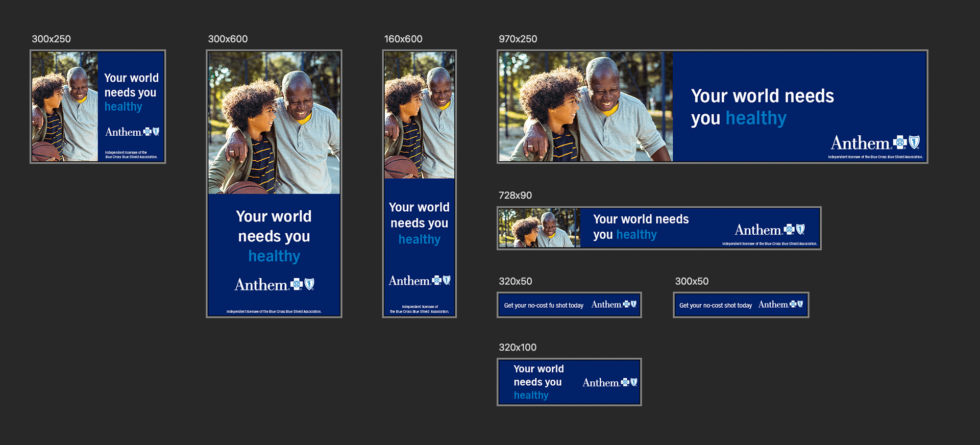The image size is (980, 445).
Task: Select the 160x600 skyscraper banner
Action: coord(420,184)
